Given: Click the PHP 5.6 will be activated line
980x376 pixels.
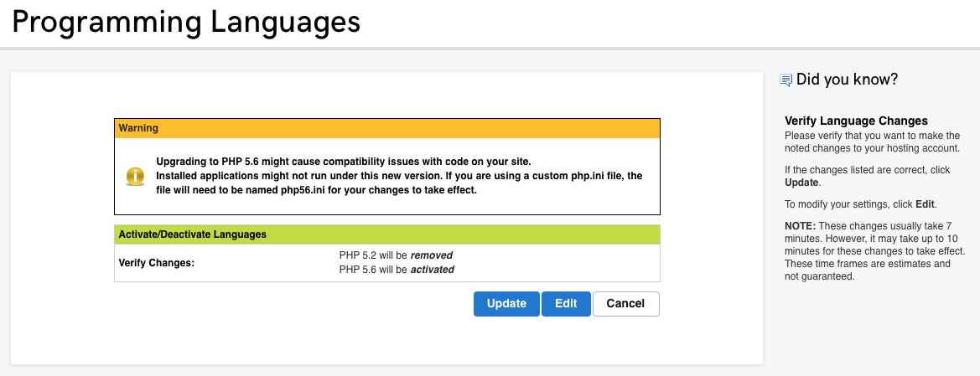Looking at the screenshot, I should (397, 270).
